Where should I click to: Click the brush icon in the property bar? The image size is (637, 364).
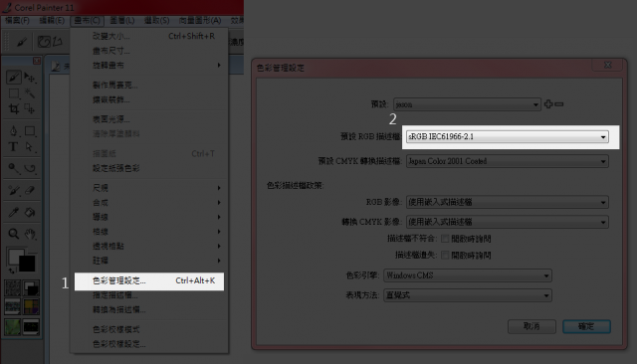(21, 42)
